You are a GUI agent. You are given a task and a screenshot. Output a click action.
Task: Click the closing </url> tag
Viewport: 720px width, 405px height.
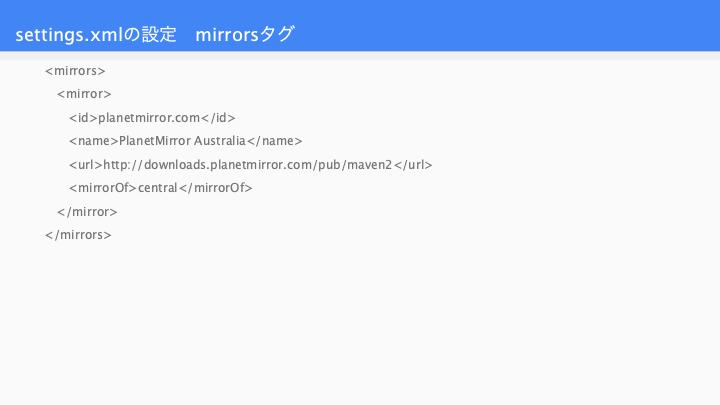pyautogui.click(x=413, y=164)
